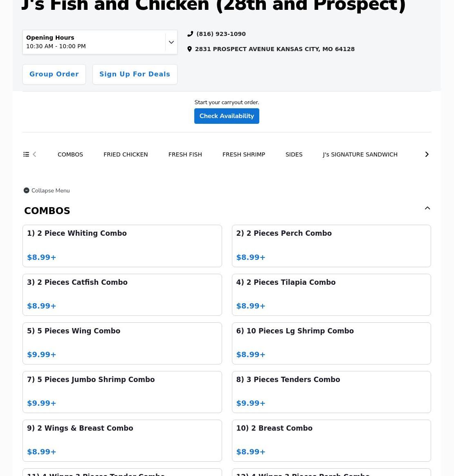Start a Group Order

tap(54, 74)
